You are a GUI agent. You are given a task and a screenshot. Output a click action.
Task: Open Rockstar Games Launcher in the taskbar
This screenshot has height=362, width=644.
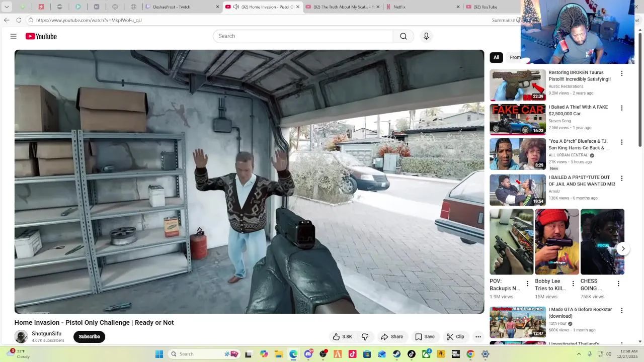(x=441, y=354)
